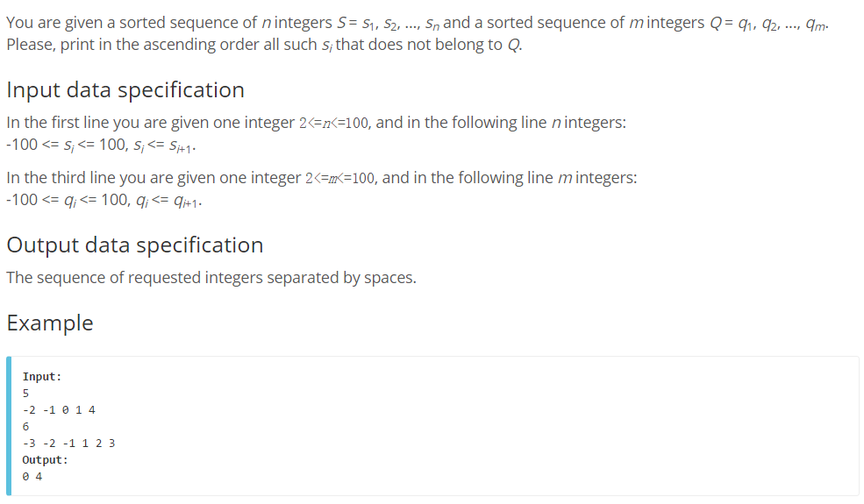Click the 2<=m<=100 constraint text
Image resolution: width=864 pixels, height=504 pixels.
coord(340,178)
